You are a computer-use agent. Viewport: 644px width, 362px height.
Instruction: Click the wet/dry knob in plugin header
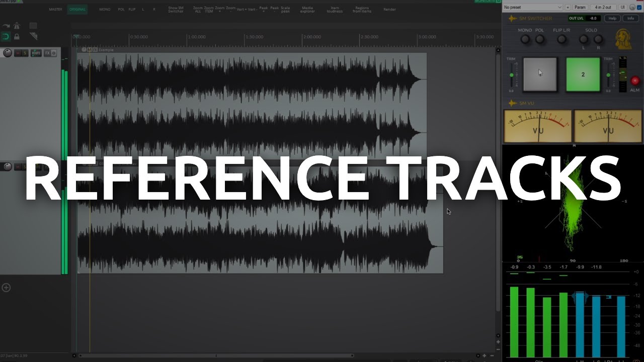(632, 7)
